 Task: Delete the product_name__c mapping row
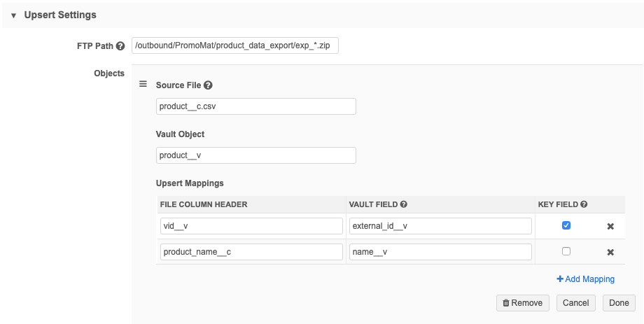[x=610, y=252]
